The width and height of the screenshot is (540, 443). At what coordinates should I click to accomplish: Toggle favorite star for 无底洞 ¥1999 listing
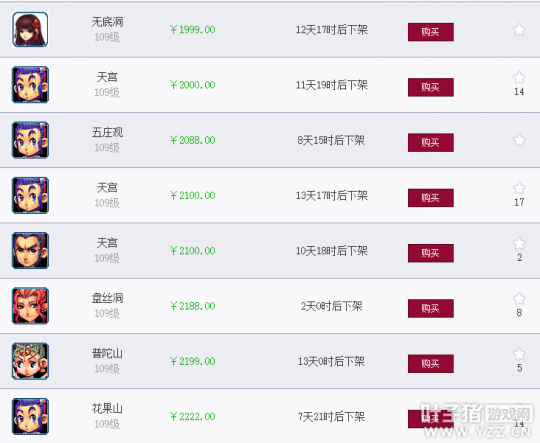tap(519, 30)
